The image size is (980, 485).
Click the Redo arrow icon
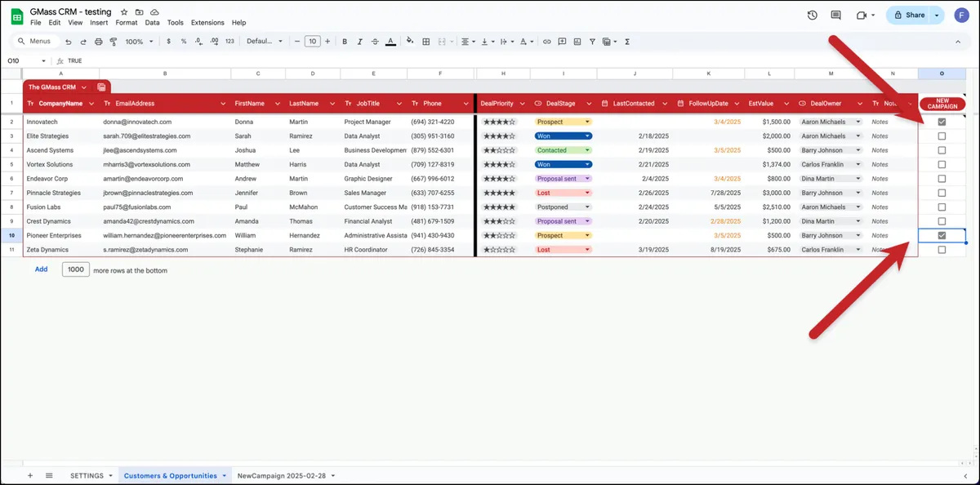[83, 41]
